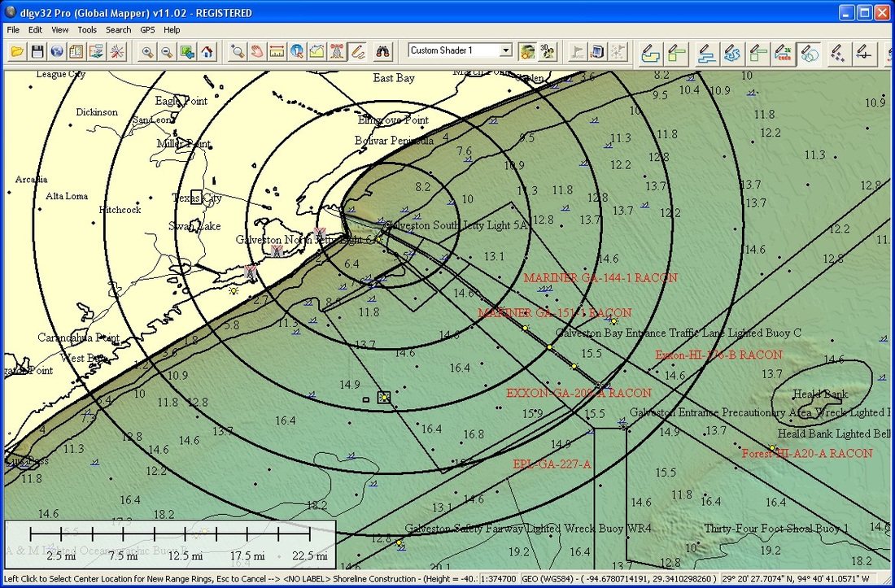Select the create range rings tool
Screen dimensions: 895x588
[809, 53]
